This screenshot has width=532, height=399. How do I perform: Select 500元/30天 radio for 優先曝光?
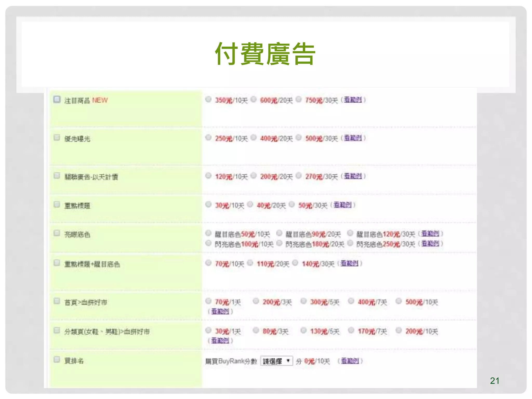(x=299, y=138)
